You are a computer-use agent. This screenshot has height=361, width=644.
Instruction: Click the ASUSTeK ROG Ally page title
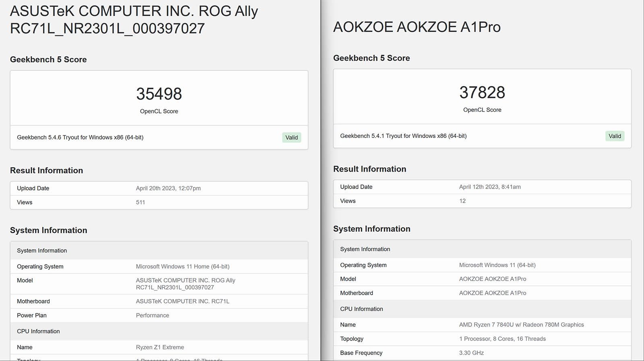(x=134, y=20)
